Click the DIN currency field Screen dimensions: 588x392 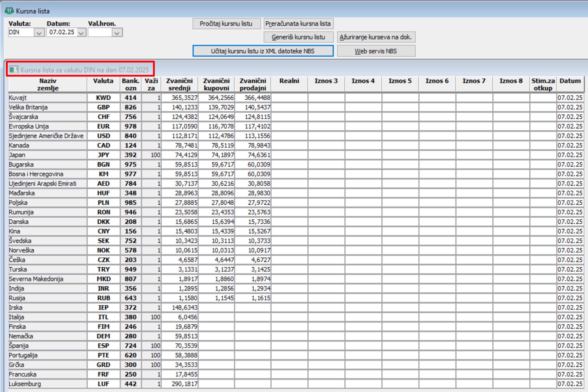[x=21, y=32]
